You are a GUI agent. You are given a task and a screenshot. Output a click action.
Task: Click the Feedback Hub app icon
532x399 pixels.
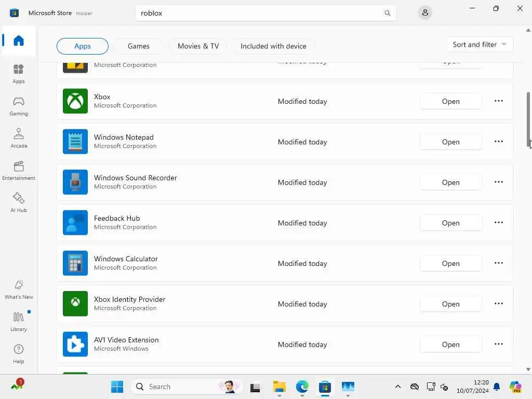(x=75, y=222)
